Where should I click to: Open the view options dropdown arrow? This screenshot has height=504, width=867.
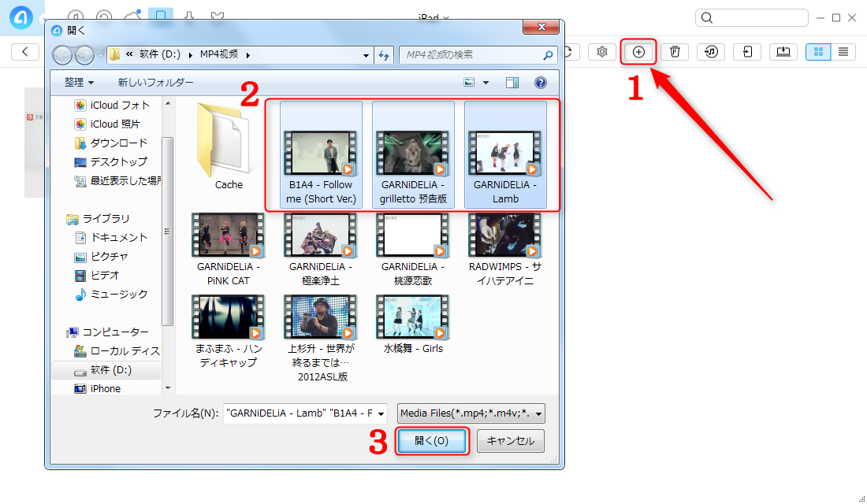(x=486, y=83)
